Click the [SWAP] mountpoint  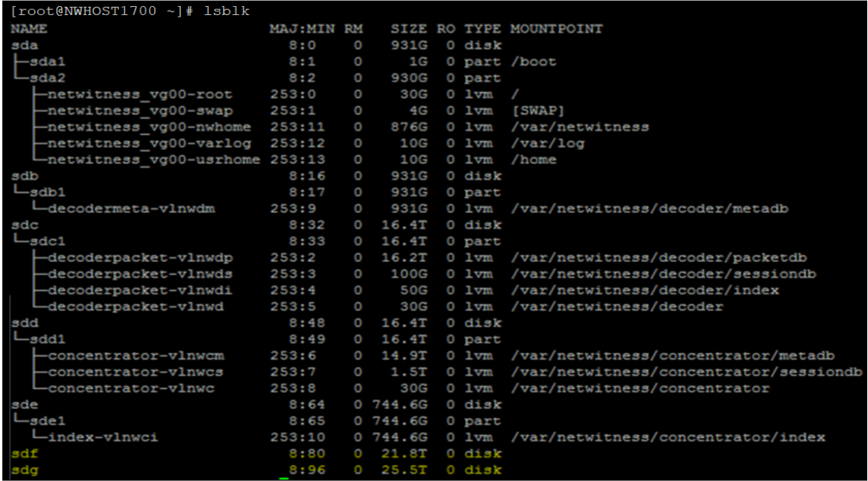click(538, 110)
